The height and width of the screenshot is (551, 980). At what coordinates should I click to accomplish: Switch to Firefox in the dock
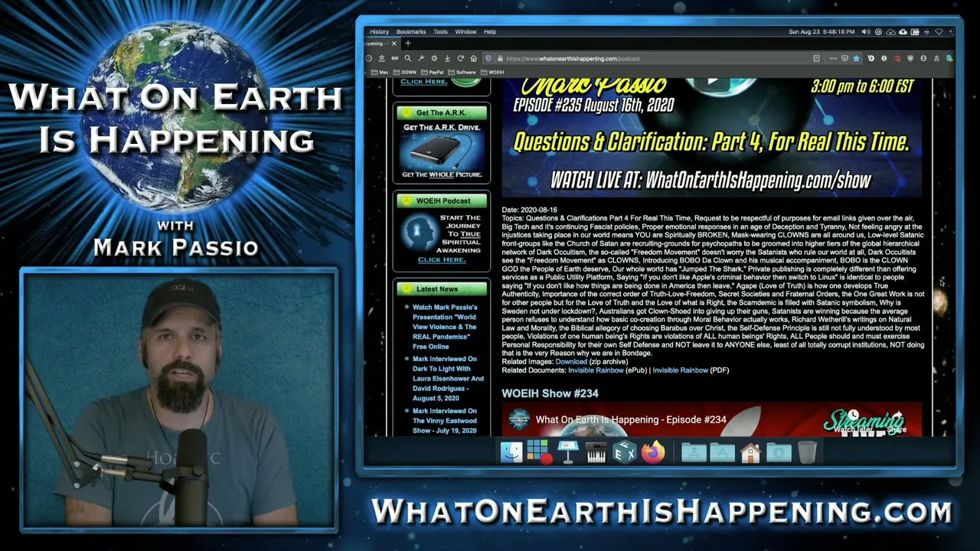[653, 452]
